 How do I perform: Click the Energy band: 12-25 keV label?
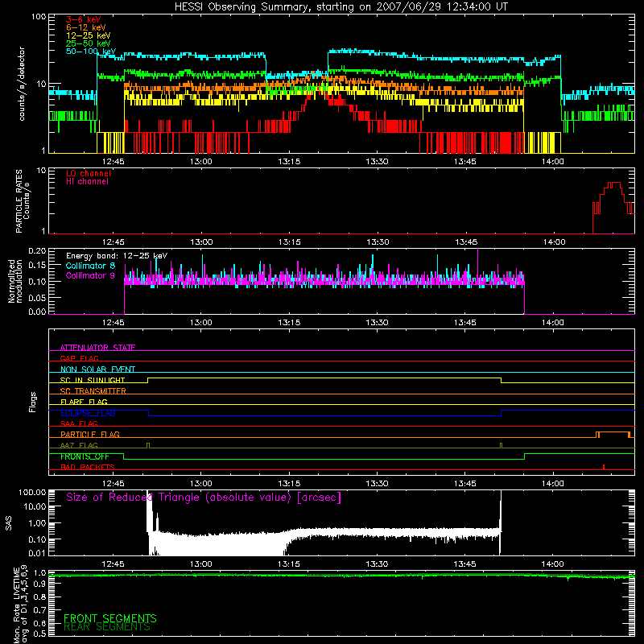click(x=117, y=256)
